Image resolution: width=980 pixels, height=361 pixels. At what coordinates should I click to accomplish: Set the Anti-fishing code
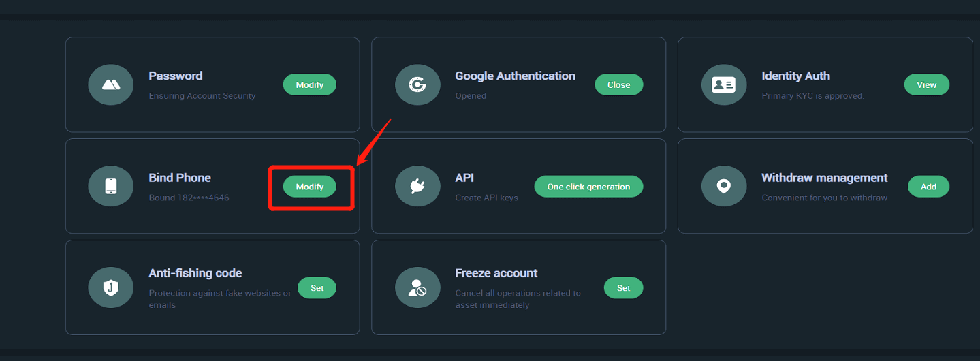coord(317,287)
